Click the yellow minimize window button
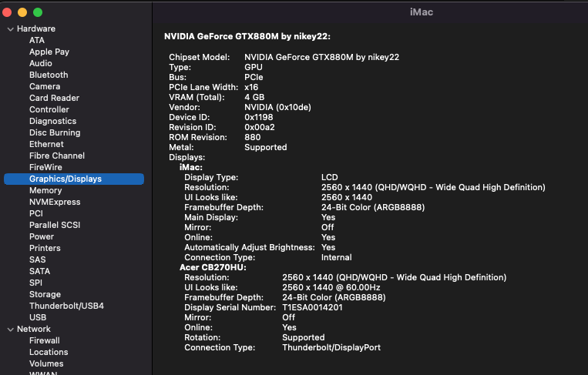 point(22,12)
